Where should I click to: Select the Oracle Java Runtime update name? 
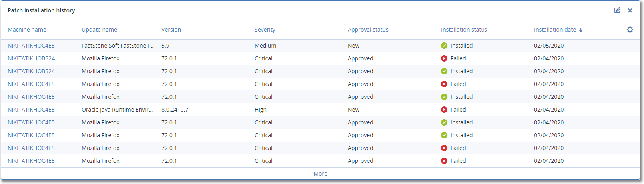(x=117, y=110)
